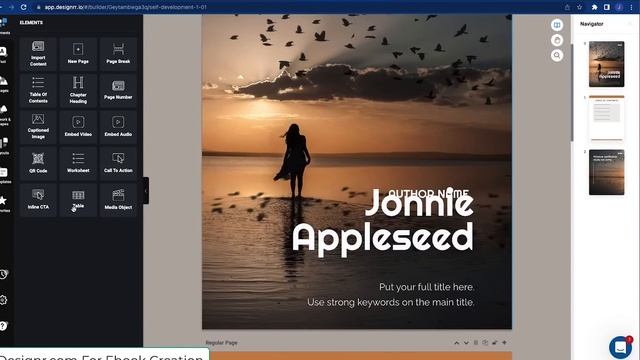
Task: Collapse the Elements panel with side handle
Action: [x=146, y=191]
